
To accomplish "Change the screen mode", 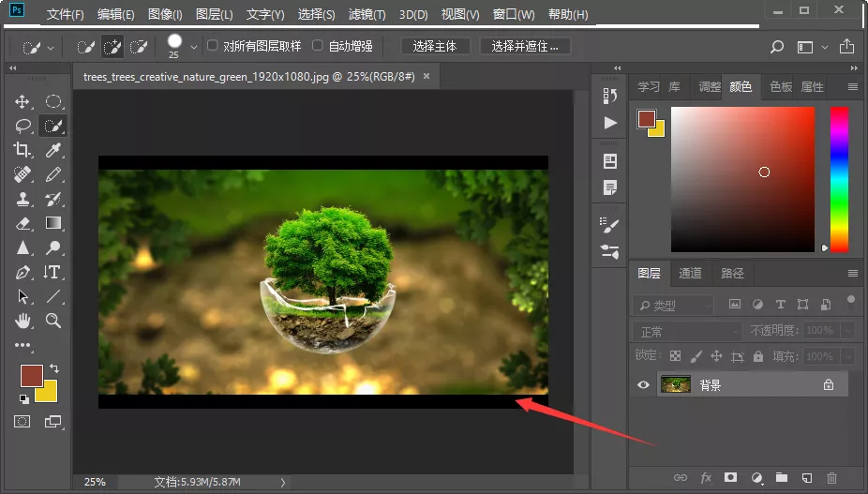I will coord(52,422).
